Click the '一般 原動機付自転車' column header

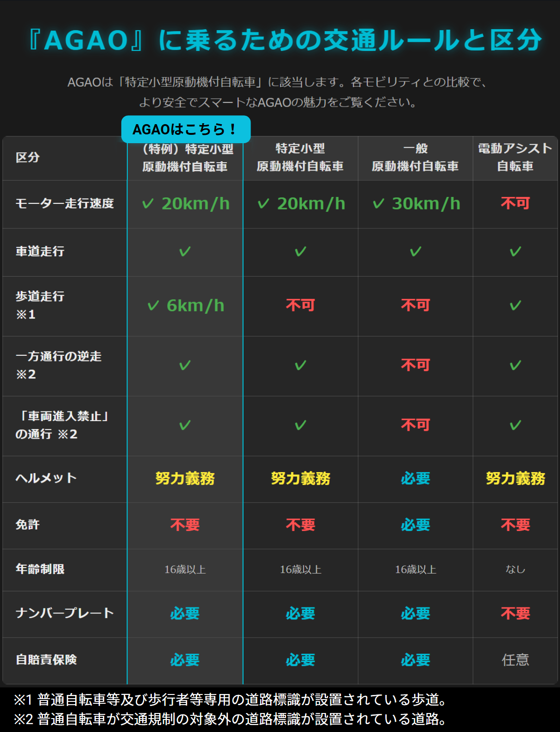click(415, 158)
